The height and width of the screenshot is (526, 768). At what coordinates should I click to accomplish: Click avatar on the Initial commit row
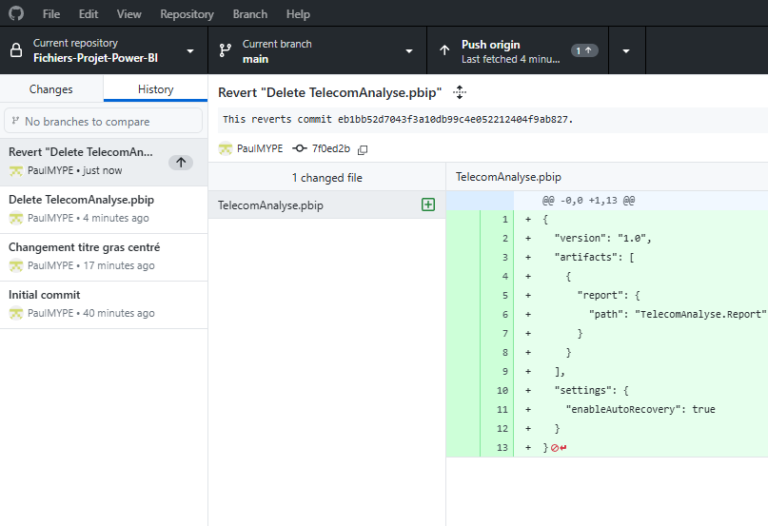16,313
